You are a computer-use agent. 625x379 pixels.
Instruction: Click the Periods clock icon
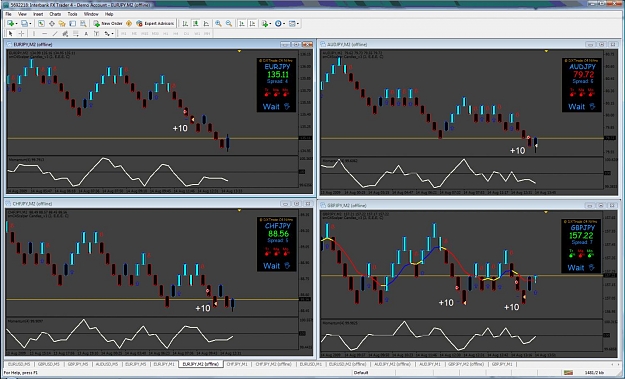click(278, 24)
